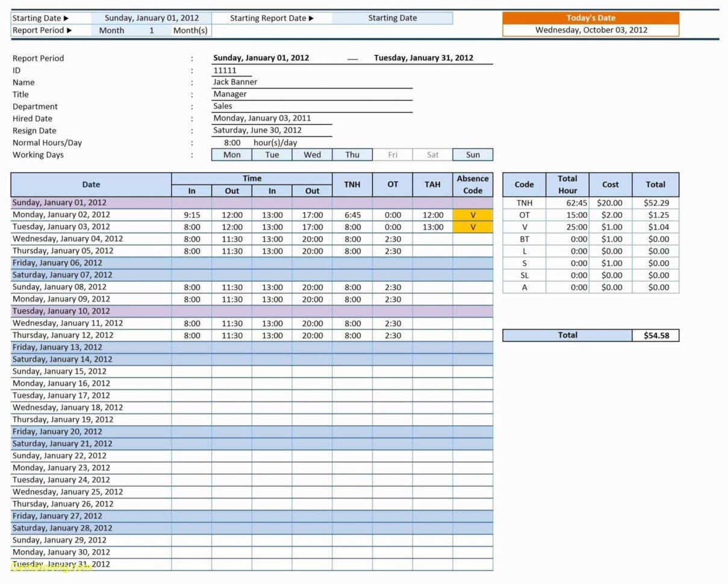The width and height of the screenshot is (728, 584).
Task: Select the Department value Sales
Action: click(312, 106)
